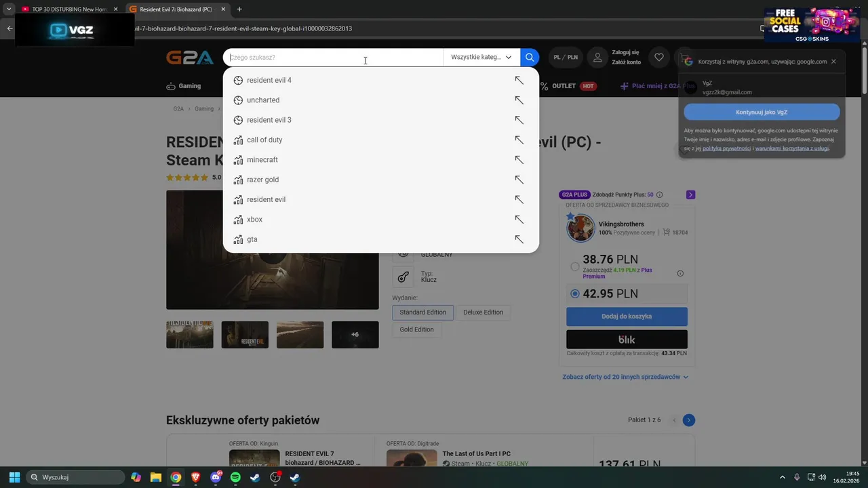
Task: Click arrow icon beside 'gta' suggestion
Action: click(x=519, y=239)
